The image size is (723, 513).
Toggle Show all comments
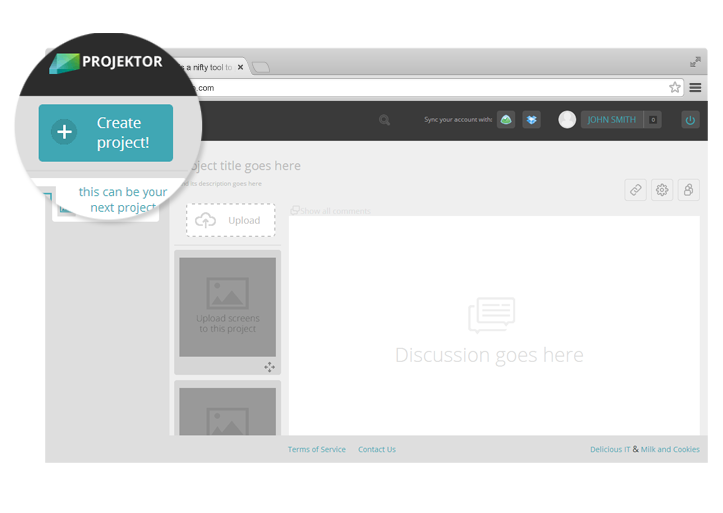click(331, 211)
